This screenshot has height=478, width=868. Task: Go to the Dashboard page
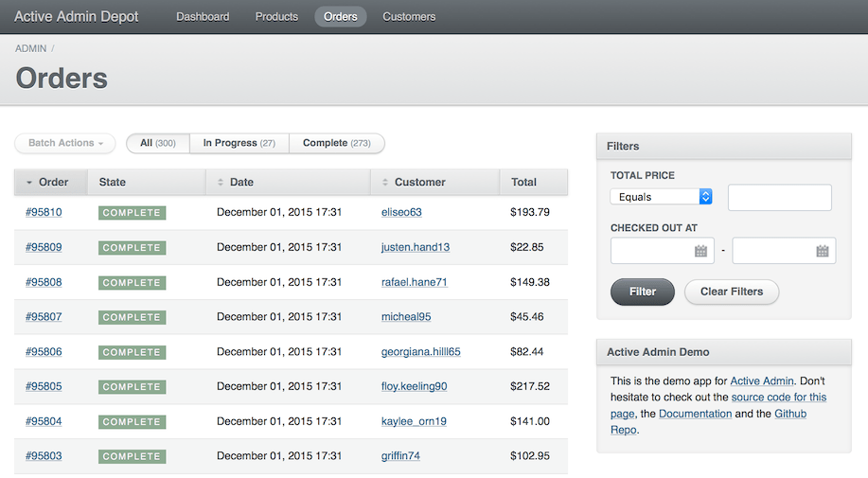[203, 17]
